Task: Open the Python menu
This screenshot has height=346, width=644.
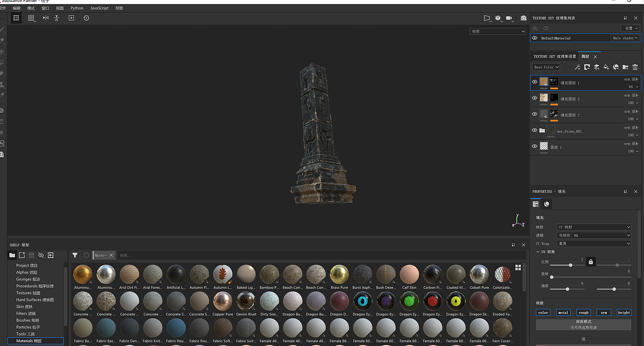Action: pyautogui.click(x=77, y=8)
